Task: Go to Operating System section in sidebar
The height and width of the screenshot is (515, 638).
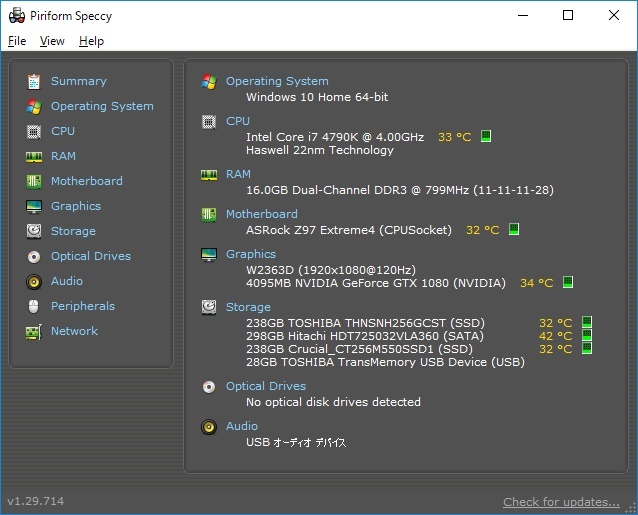Action: coord(102,107)
